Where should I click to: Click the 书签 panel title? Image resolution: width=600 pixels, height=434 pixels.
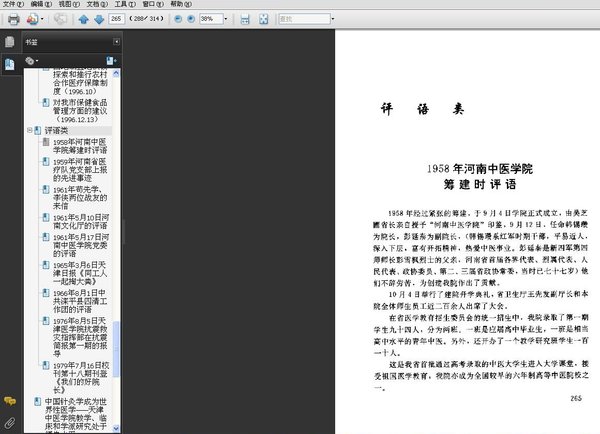click(31, 42)
